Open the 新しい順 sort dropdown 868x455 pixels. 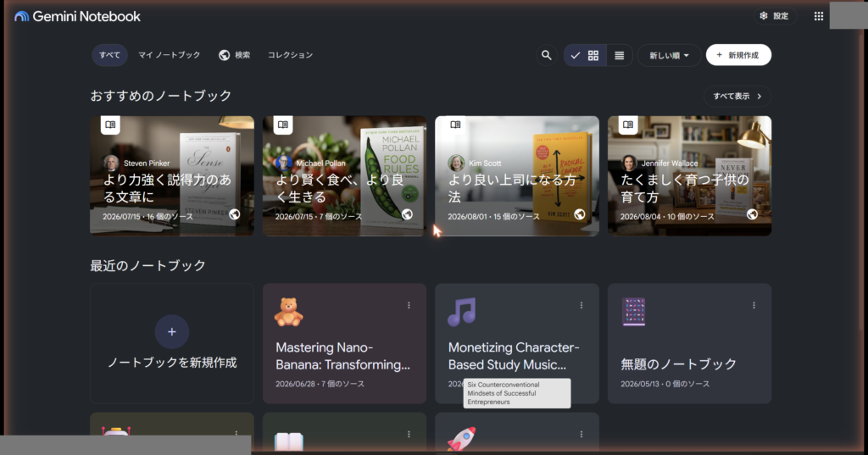click(669, 55)
